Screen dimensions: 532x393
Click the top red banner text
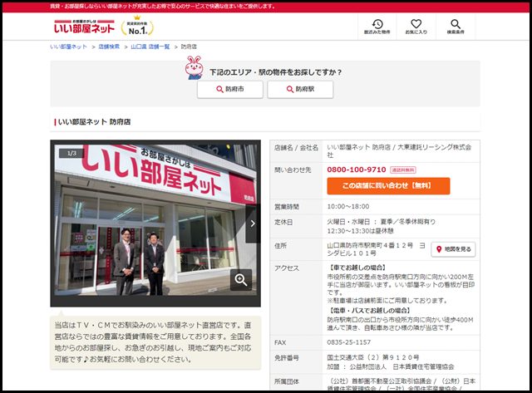(162, 7)
